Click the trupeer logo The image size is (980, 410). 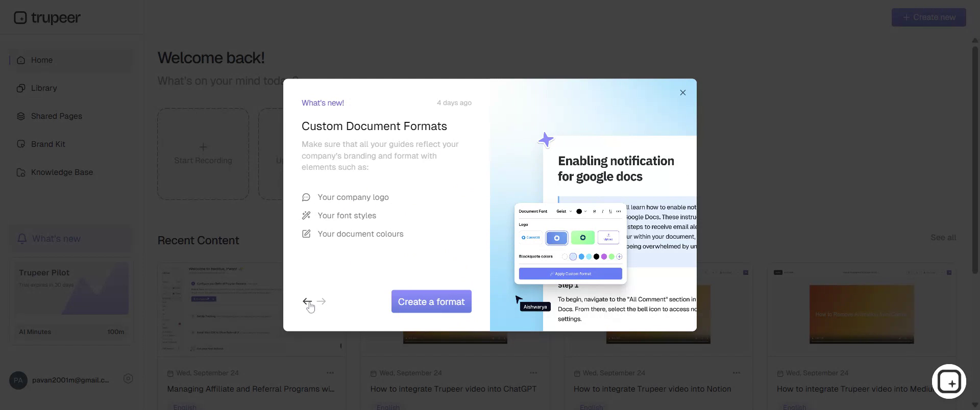coord(47,18)
